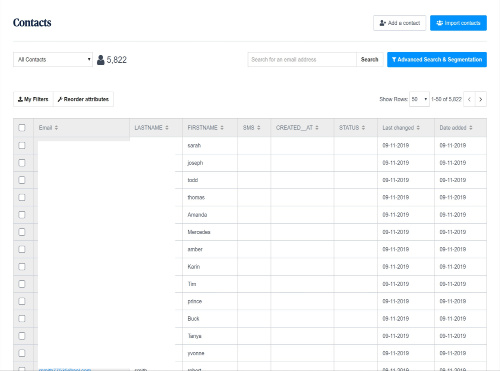Screen dimensions: 500x371
Task: Go to next page arrow
Action: [481, 99]
